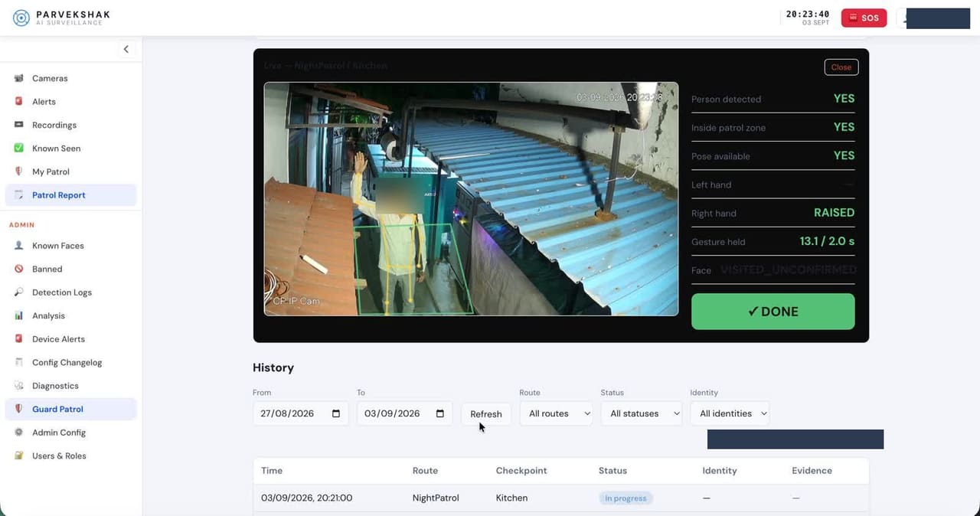Open the Alerts menu item
Screen dimensions: 980x516
(x=70, y=102)
